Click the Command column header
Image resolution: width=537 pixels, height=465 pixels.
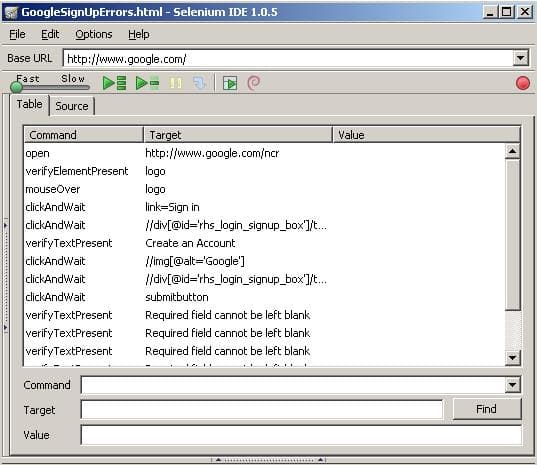click(84, 135)
